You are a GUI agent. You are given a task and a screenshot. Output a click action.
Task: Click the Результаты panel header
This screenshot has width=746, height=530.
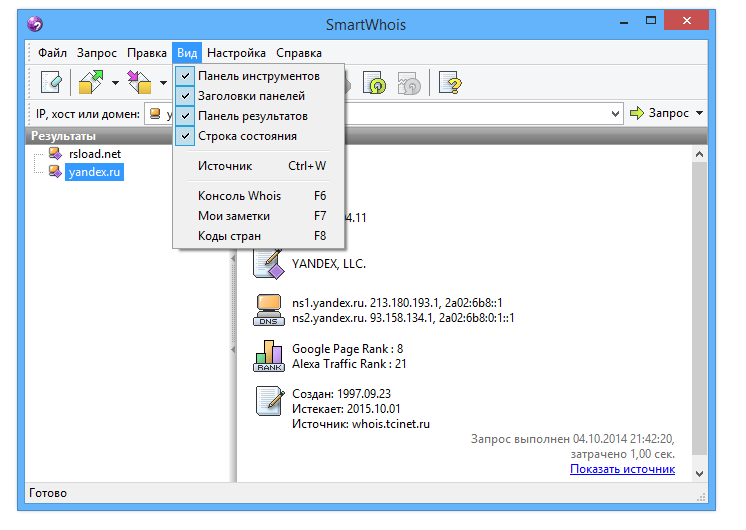click(63, 136)
